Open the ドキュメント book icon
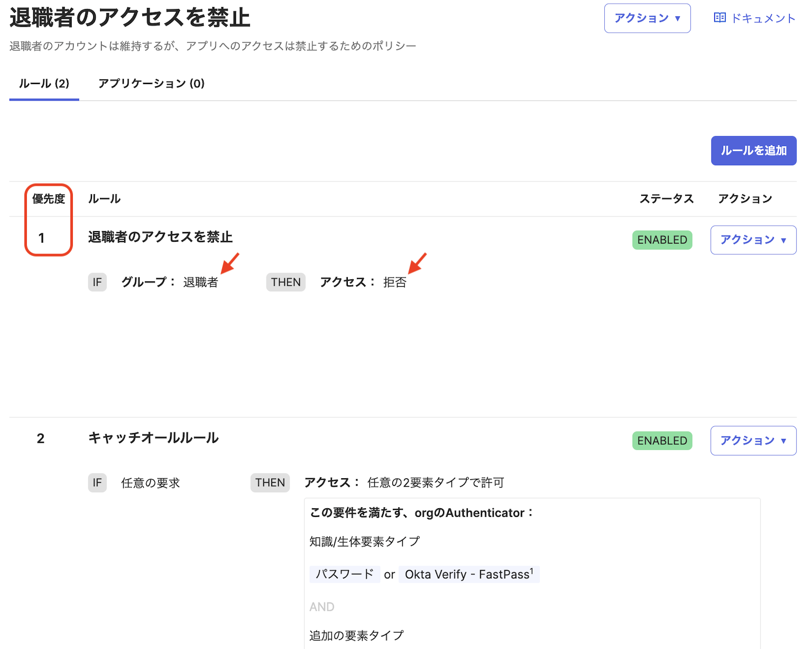 719,18
